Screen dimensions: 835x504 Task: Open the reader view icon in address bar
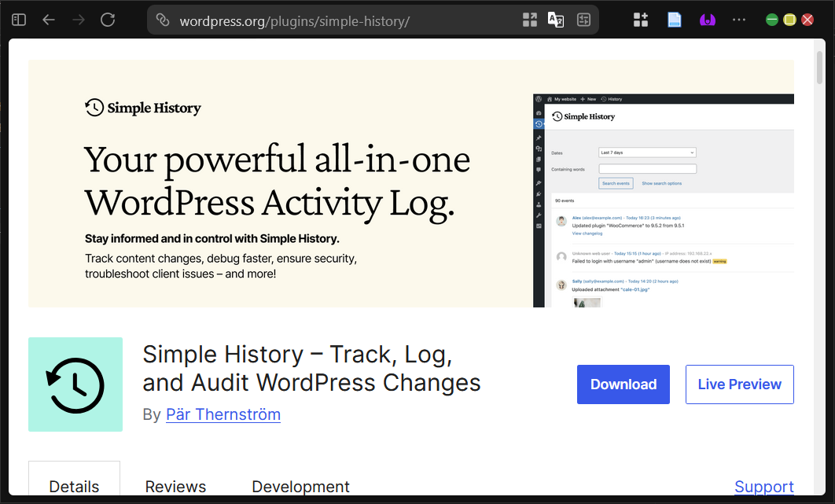coord(583,20)
